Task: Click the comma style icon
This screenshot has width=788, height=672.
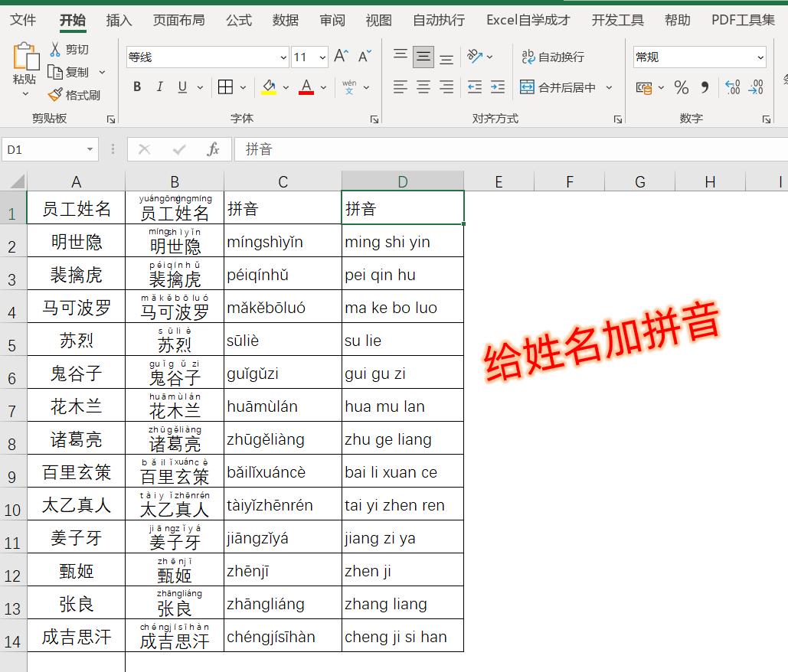Action: pos(705,87)
